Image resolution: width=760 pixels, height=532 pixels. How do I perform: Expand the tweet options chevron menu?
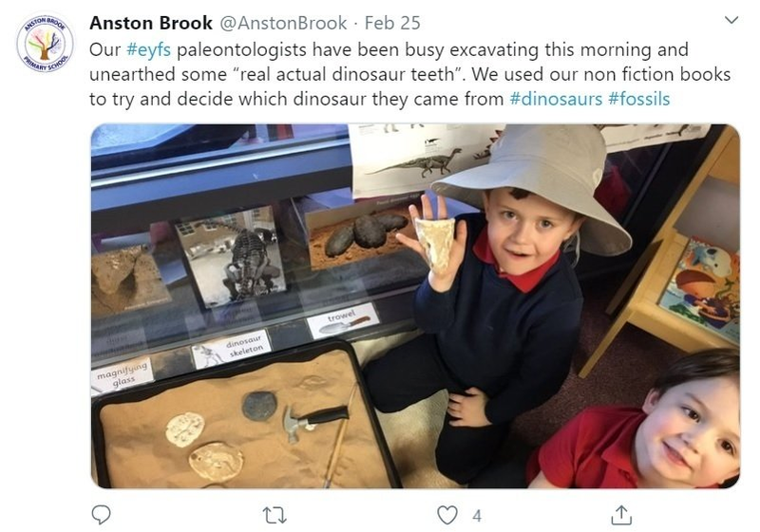click(x=731, y=20)
